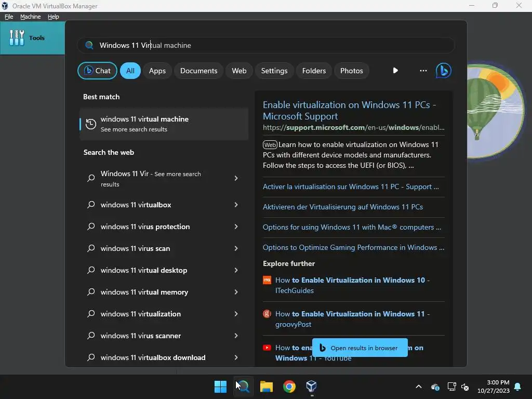Select best match windows 11 virtual machine
The height and width of the screenshot is (399, 532).
coord(164,124)
